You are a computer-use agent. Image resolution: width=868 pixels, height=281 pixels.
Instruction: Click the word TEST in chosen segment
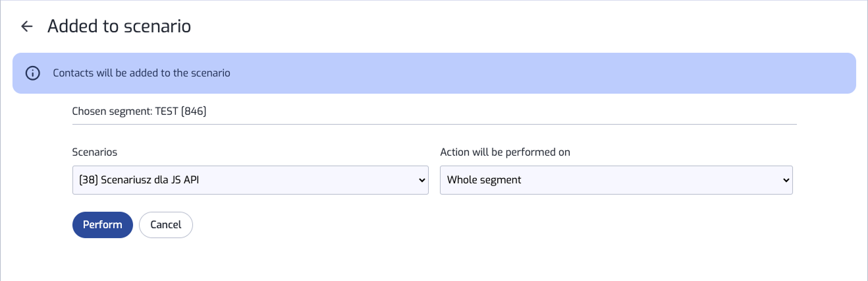coord(168,112)
